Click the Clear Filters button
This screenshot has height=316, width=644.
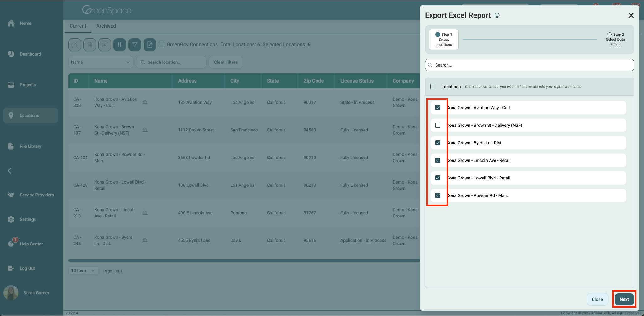pos(226,62)
